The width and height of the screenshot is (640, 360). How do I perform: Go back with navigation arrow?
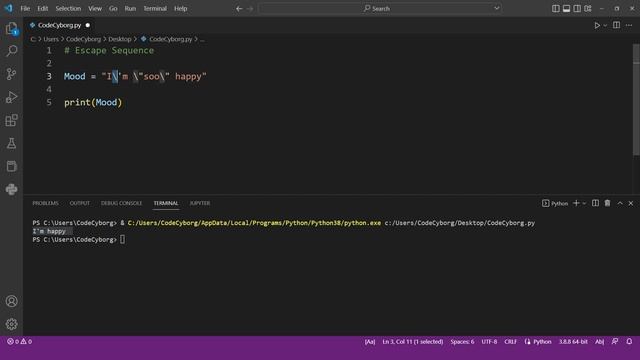click(x=239, y=9)
